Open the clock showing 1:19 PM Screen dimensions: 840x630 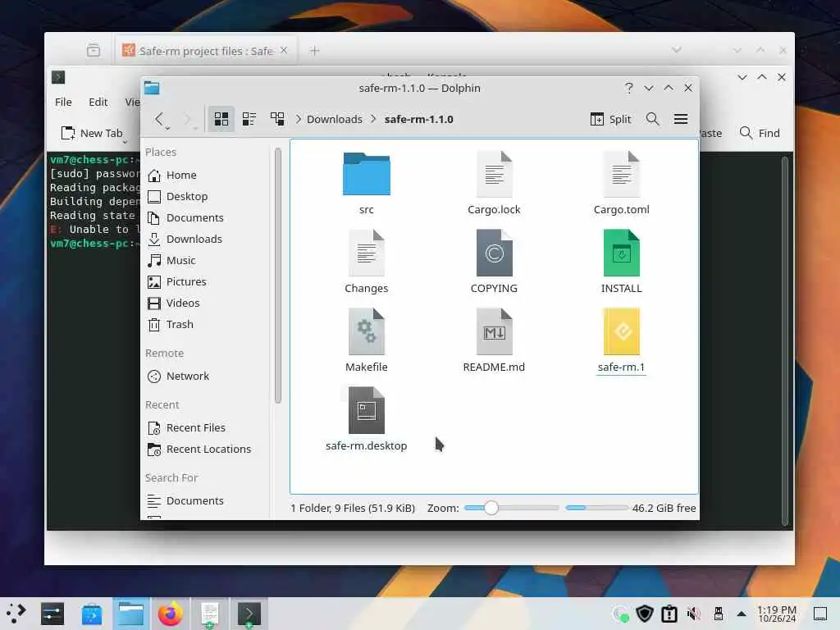coord(777,614)
